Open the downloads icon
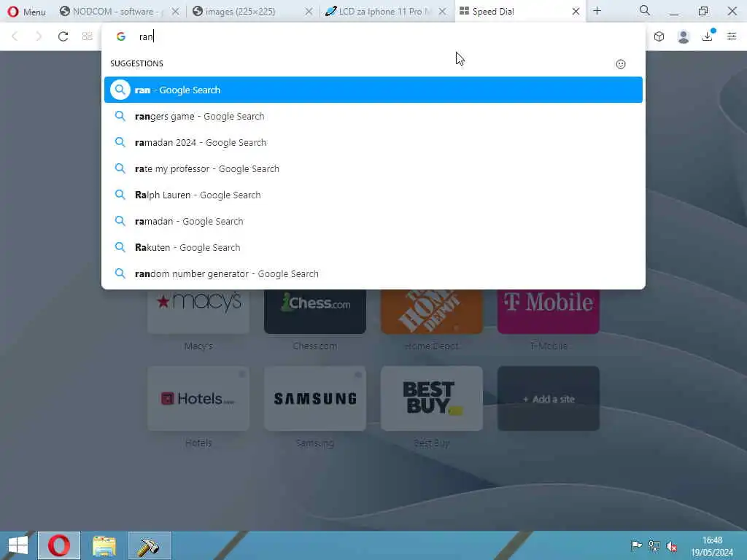747x560 pixels. point(708,36)
